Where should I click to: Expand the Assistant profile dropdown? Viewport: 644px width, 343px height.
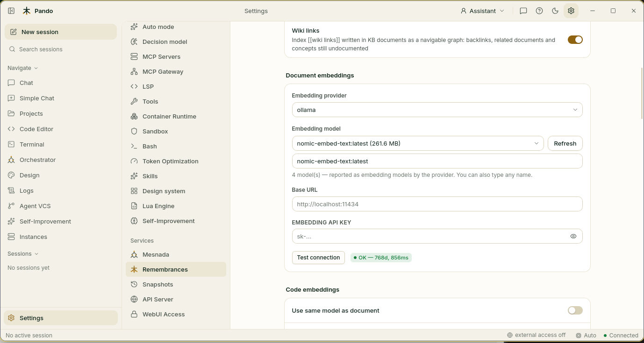(x=483, y=11)
